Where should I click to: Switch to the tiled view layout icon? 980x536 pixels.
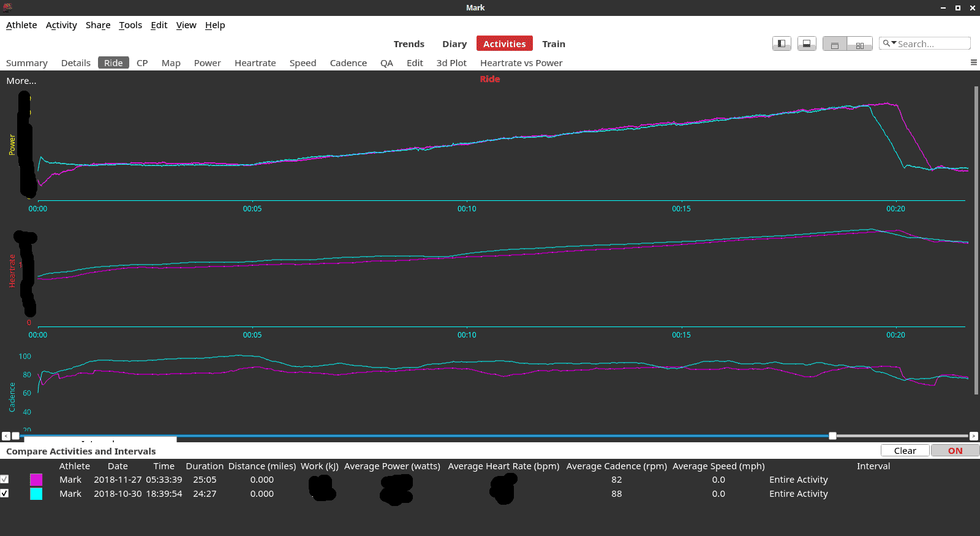point(860,45)
